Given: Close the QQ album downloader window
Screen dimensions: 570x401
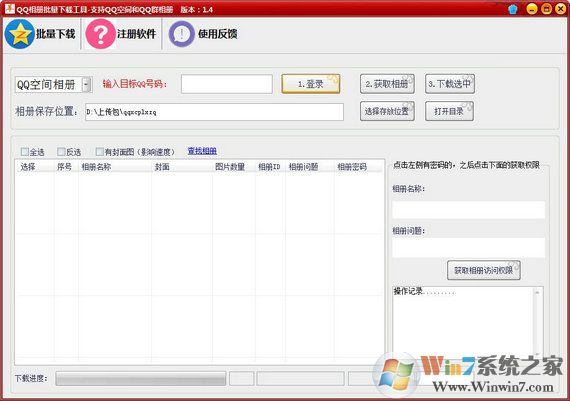Looking at the screenshot, I should coord(561,9).
